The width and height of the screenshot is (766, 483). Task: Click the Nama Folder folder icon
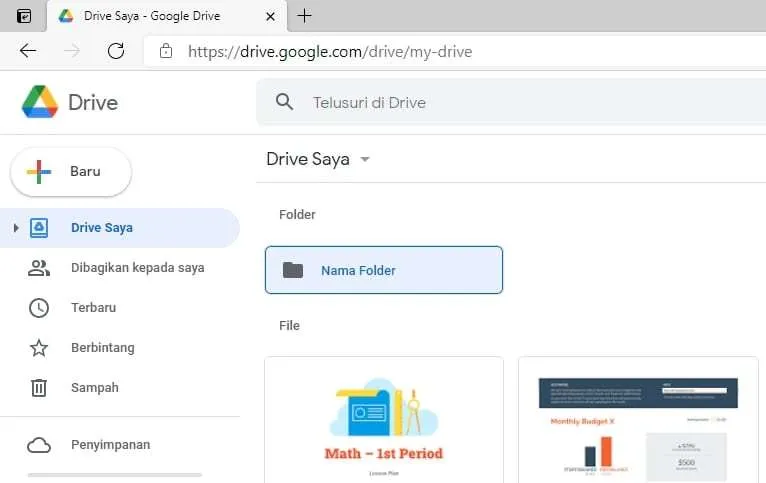(x=293, y=270)
